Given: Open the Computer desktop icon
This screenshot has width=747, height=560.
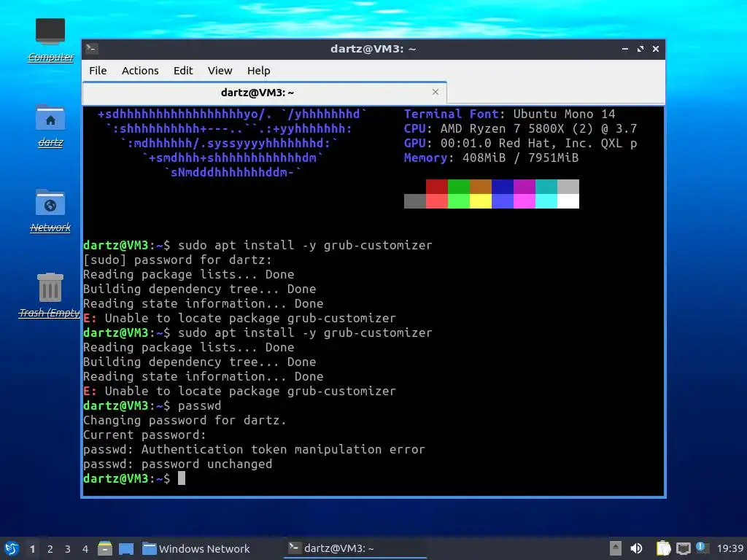Looking at the screenshot, I should [x=50, y=40].
